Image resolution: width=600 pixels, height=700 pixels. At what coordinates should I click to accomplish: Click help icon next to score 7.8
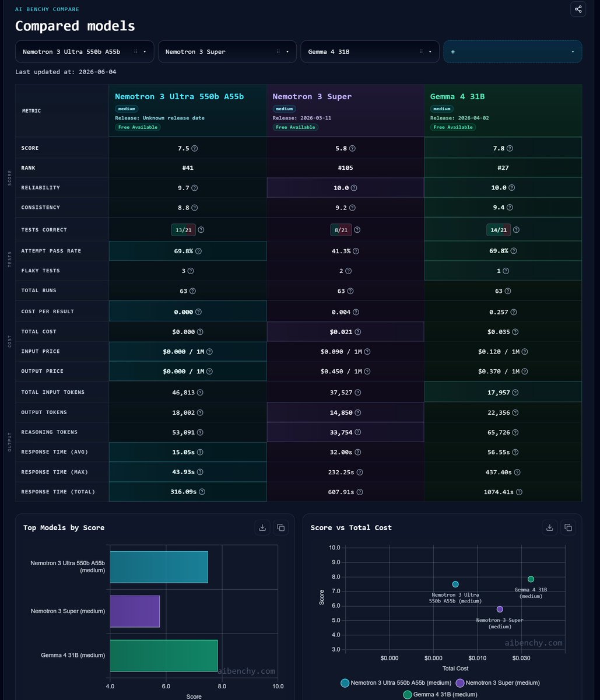(510, 148)
